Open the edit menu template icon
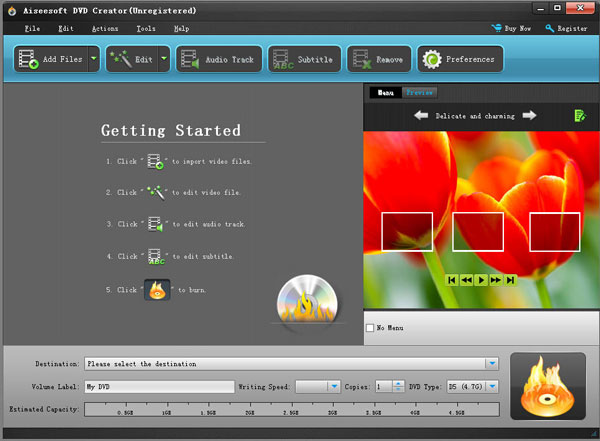The width and height of the screenshot is (600, 441). [x=579, y=117]
